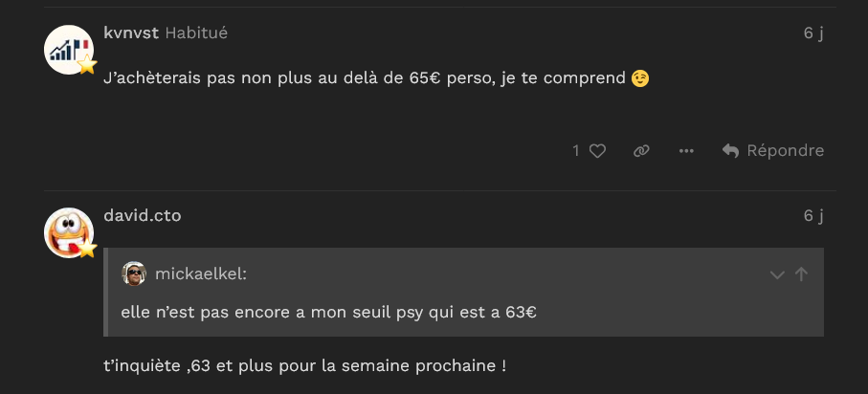The image size is (868, 394).
Task: Open david.cto's avatar profile card
Action: pyautogui.click(x=70, y=232)
